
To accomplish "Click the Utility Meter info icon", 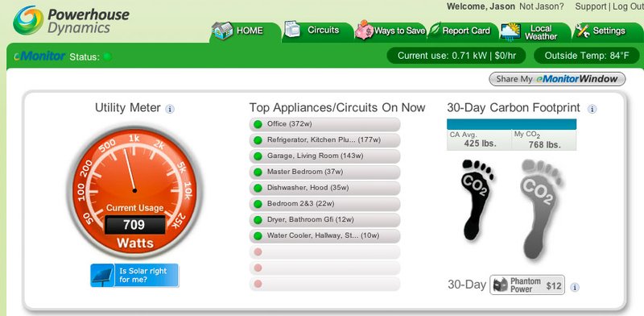I will point(170,109).
